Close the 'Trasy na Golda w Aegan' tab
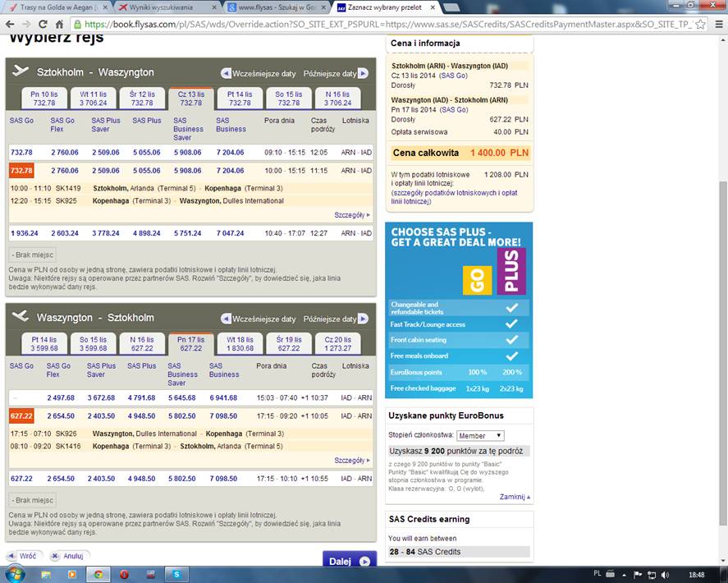Image resolution: width=728 pixels, height=583 pixels. pyautogui.click(x=105, y=7)
